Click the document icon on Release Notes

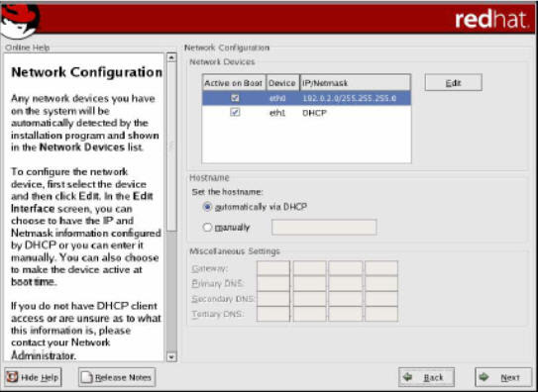tap(86, 377)
